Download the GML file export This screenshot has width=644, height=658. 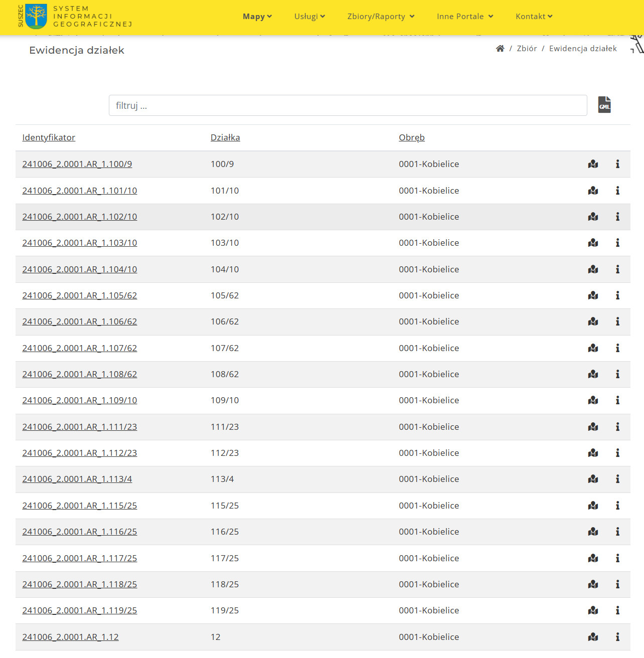click(604, 105)
